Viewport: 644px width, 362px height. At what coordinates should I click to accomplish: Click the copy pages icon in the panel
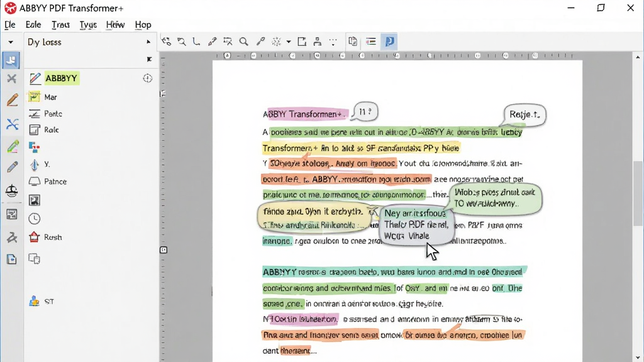click(35, 258)
